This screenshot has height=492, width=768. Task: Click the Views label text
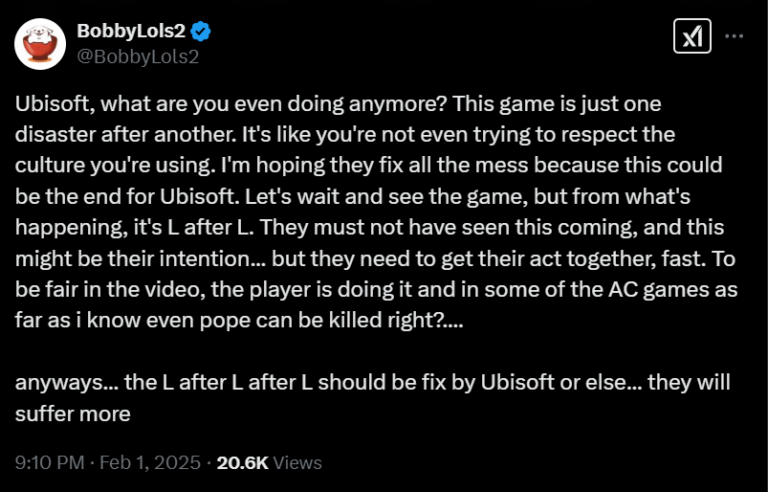pos(298,463)
